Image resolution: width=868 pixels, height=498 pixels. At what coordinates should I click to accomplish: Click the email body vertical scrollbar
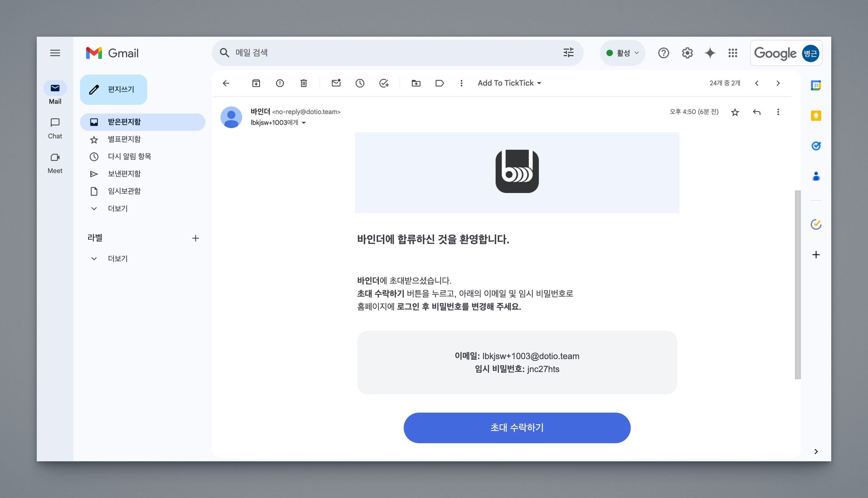pos(798,285)
